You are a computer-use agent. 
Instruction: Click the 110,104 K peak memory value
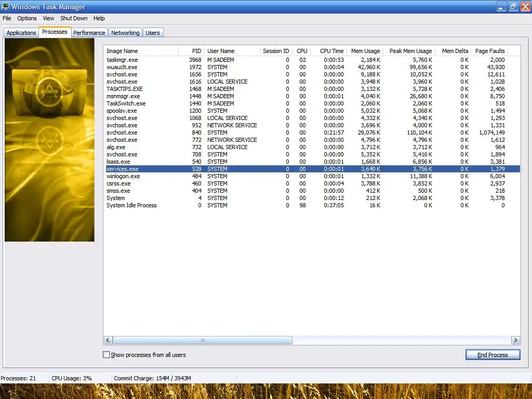point(419,132)
